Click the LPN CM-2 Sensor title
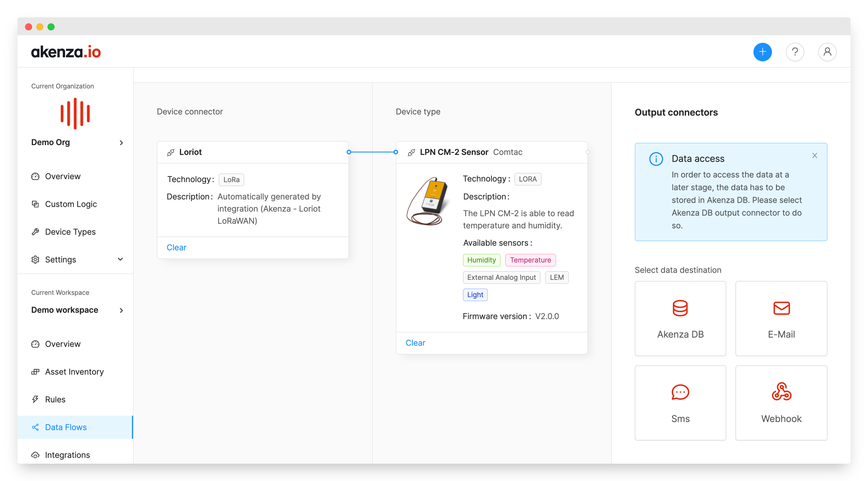 tap(454, 152)
